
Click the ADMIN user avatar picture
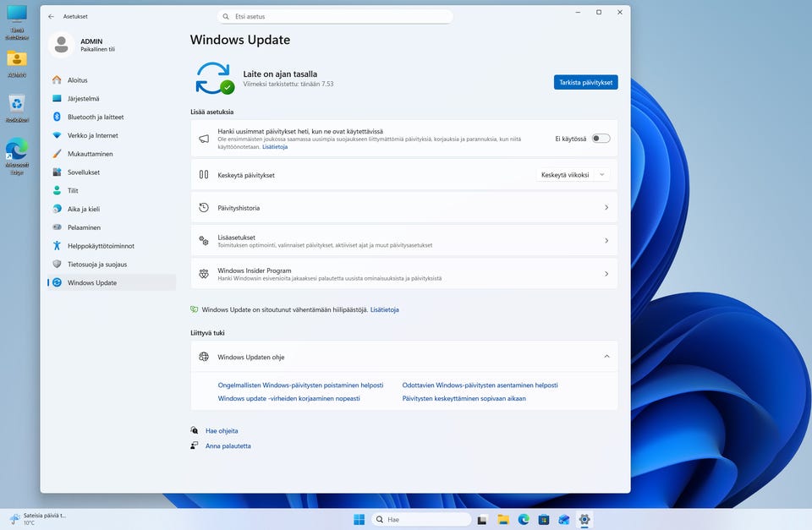[61, 45]
